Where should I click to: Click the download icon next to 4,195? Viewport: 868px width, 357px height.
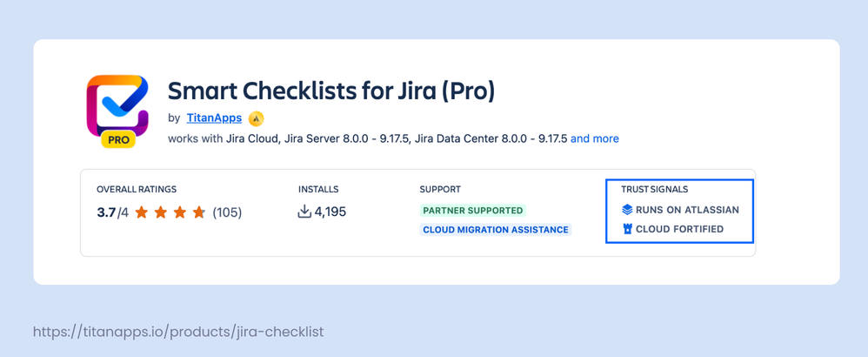tap(304, 212)
